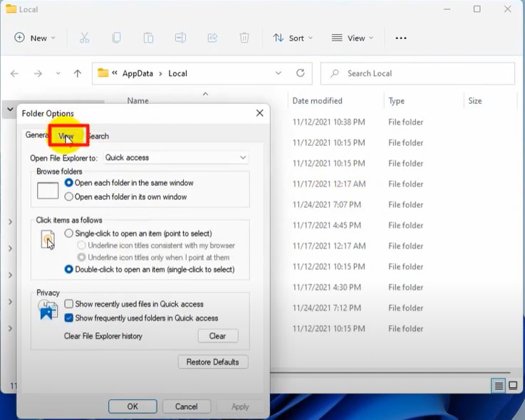Expand the address bar history chevron
The image size is (525, 420).
click(x=279, y=73)
